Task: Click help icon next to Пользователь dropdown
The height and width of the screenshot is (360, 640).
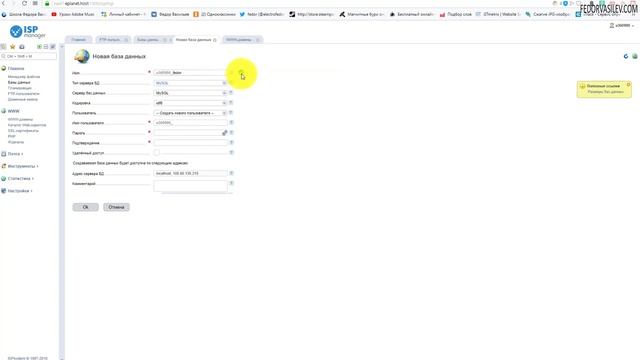Action: pos(231,113)
